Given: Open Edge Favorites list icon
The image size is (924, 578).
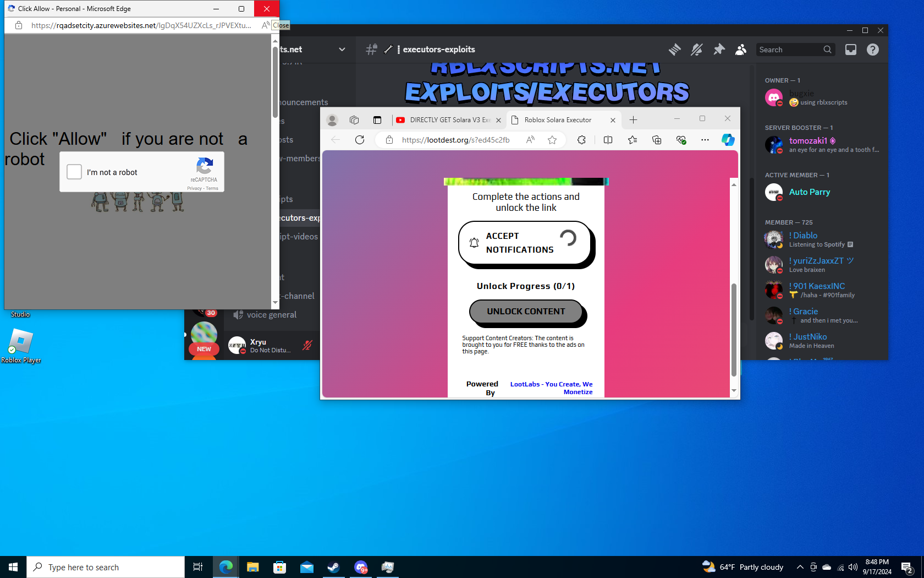Looking at the screenshot, I should pyautogui.click(x=632, y=140).
